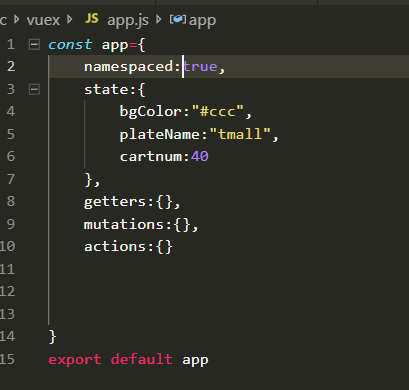Click line number 5 in the gutter

[x=11, y=134]
